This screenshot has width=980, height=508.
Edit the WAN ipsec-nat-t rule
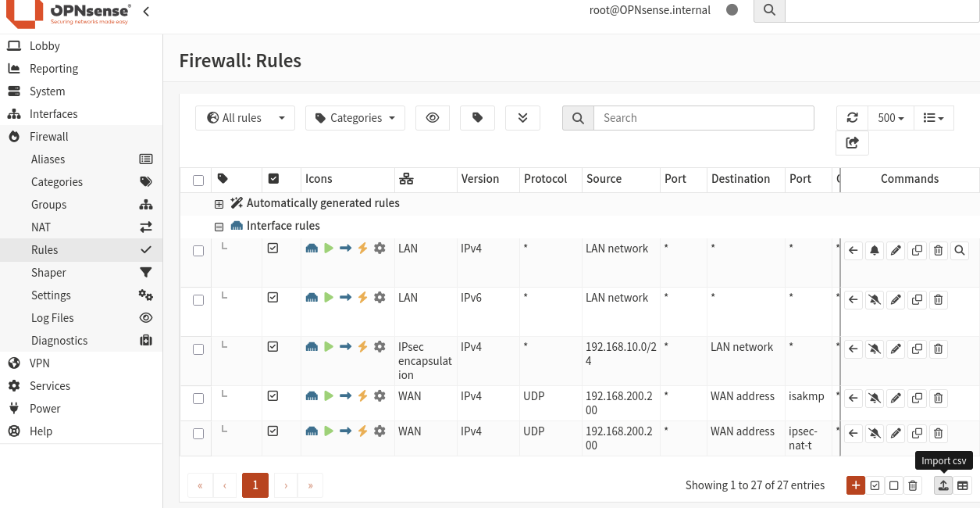pos(896,434)
